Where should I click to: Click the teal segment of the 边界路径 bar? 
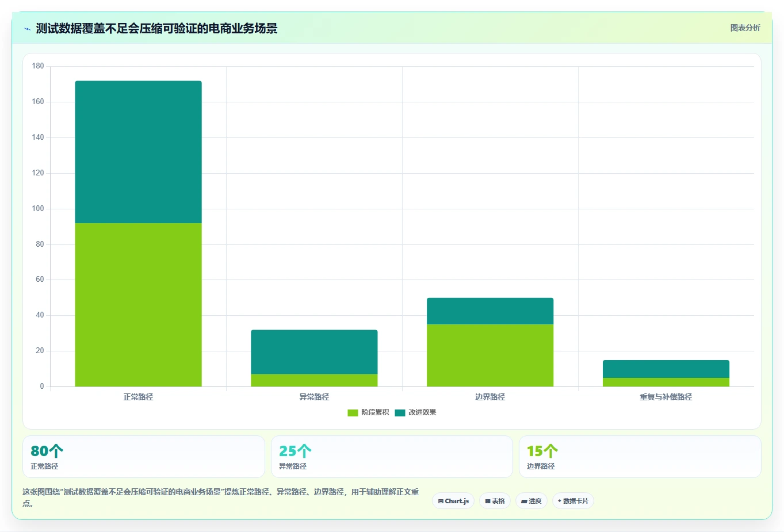tap(490, 311)
